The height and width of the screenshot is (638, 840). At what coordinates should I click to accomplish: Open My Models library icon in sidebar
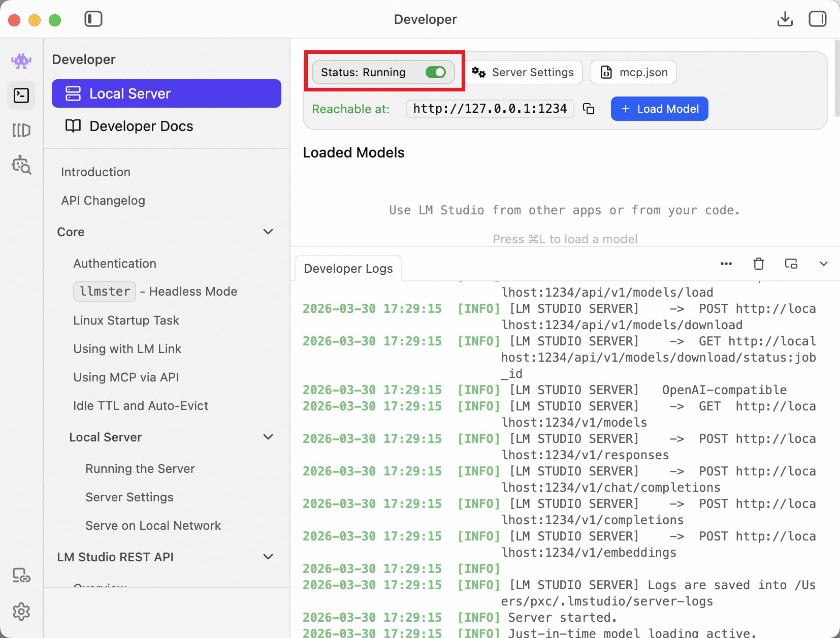click(21, 130)
